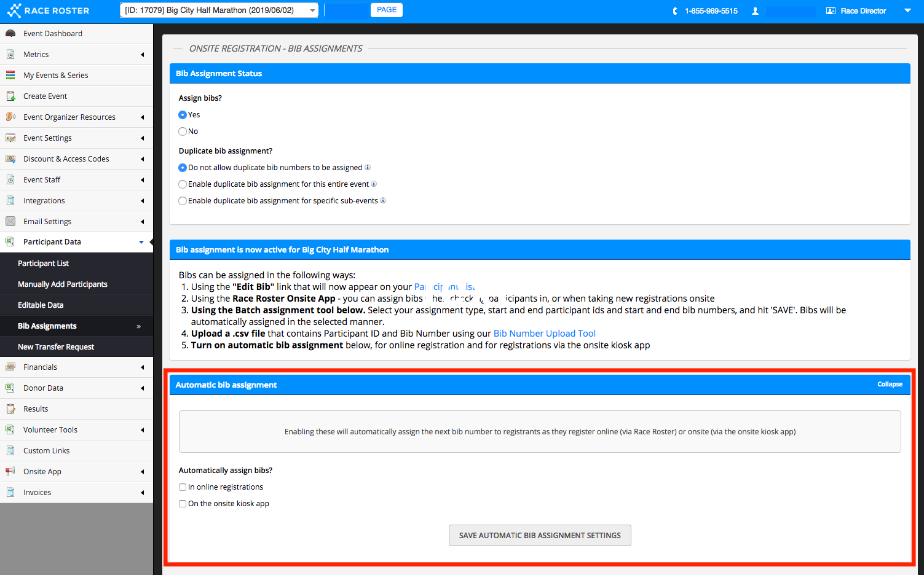Screen dimensions: 924x575
Task: Open the Results menu label
Action: point(36,409)
